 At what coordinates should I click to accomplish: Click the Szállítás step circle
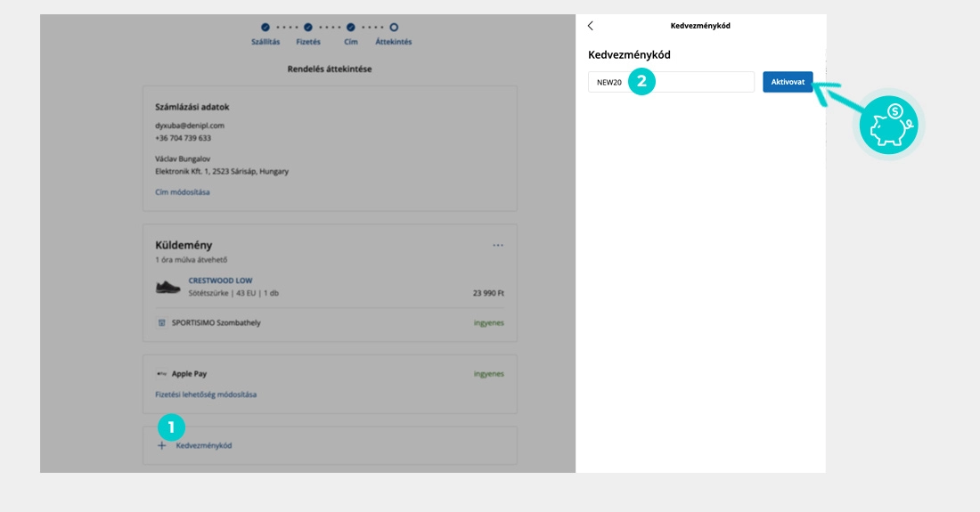tap(265, 28)
